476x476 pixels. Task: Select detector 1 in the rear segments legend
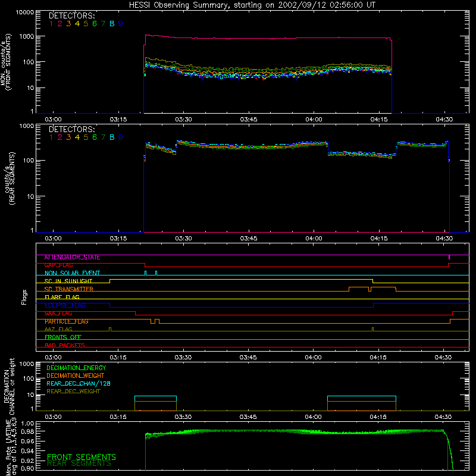point(51,137)
